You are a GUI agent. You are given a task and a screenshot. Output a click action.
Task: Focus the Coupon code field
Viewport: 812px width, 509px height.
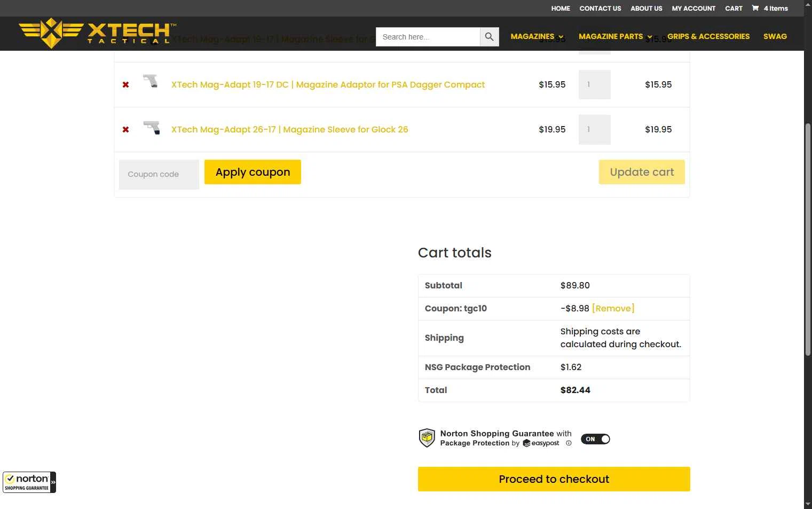point(159,174)
